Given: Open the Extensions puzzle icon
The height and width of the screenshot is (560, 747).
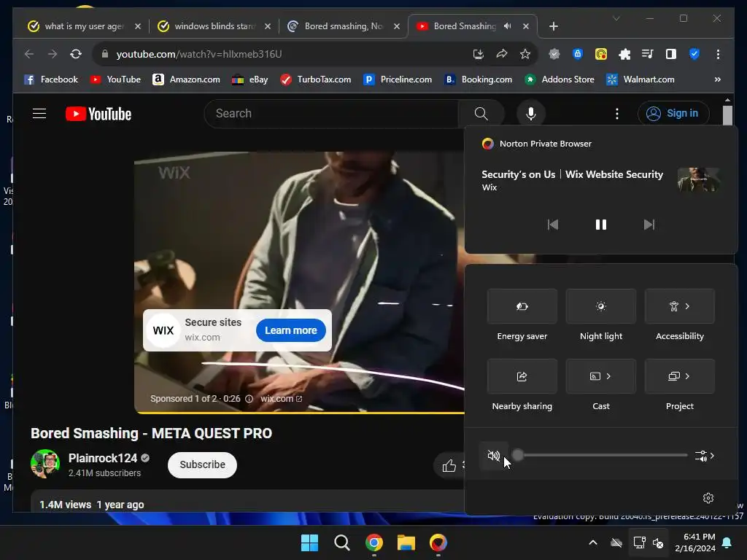Looking at the screenshot, I should (x=624, y=54).
